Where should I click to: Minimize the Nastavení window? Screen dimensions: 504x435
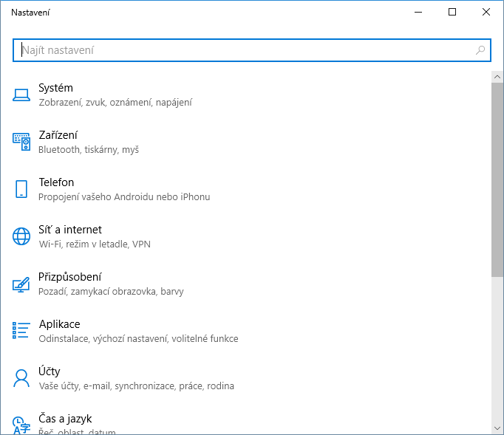418,13
